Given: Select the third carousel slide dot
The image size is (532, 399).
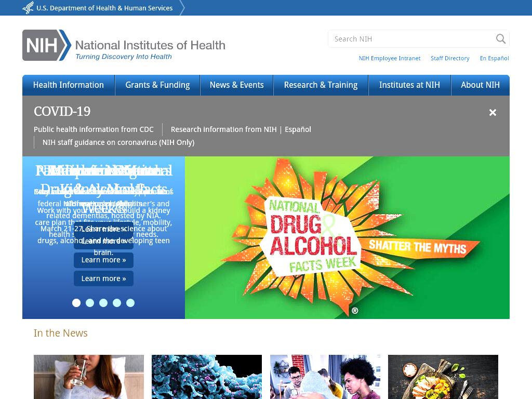Looking at the screenshot, I should (103, 303).
